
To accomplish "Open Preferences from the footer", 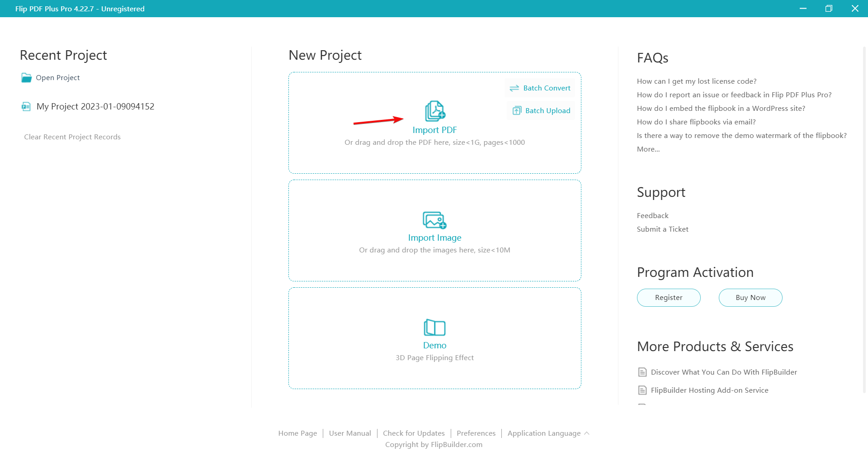I will coord(476,433).
